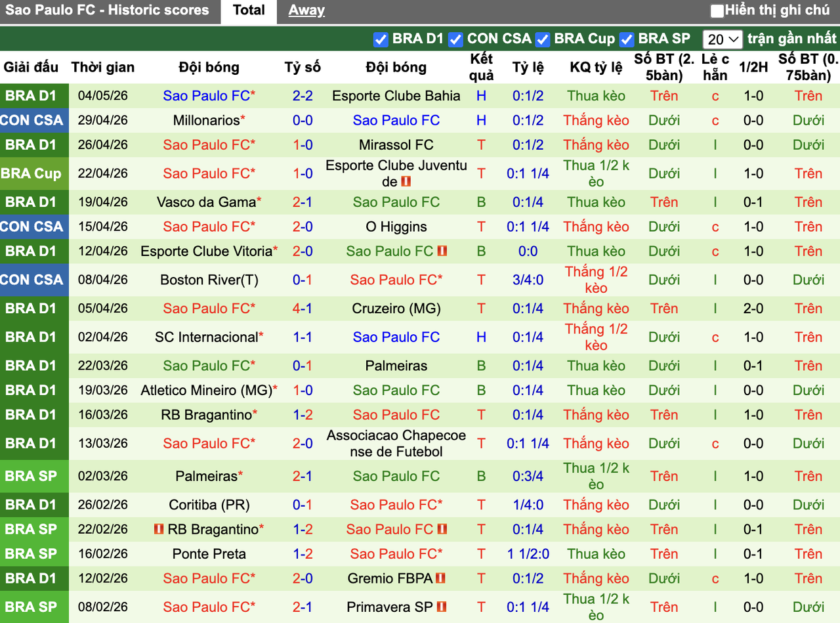The width and height of the screenshot is (840, 623).
Task: Click the BRA Cup league cell on 22/04/26
Action: point(34,174)
